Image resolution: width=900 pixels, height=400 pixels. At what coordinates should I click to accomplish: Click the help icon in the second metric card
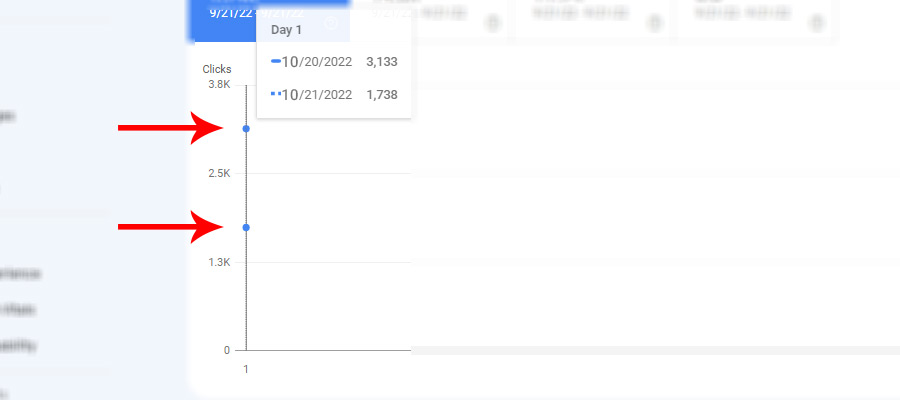click(493, 23)
